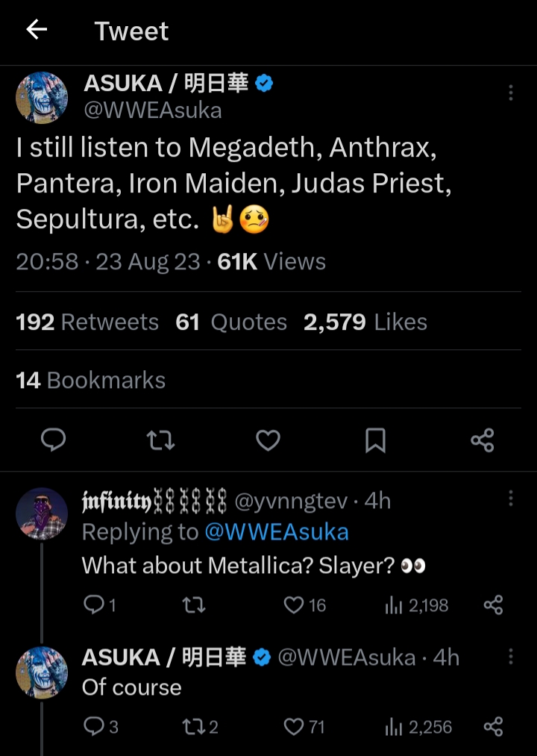Open the 2,579 Likes list
The image size is (537, 756).
coord(365,322)
